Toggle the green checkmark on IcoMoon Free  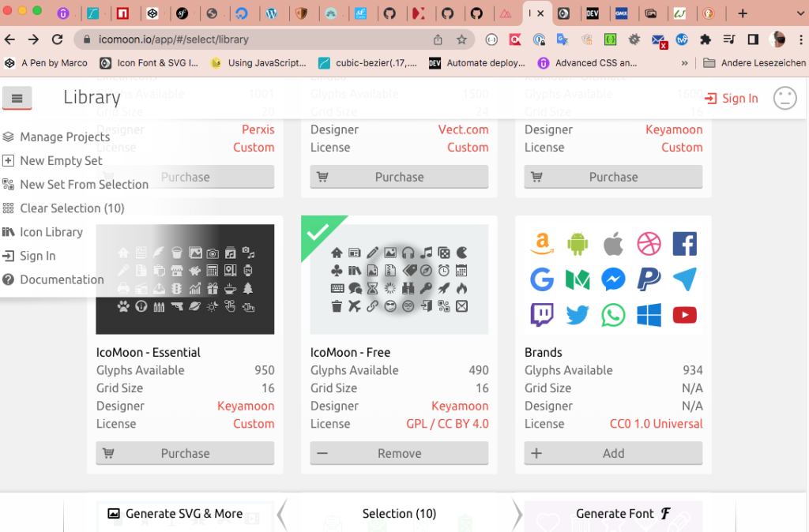pos(318,232)
